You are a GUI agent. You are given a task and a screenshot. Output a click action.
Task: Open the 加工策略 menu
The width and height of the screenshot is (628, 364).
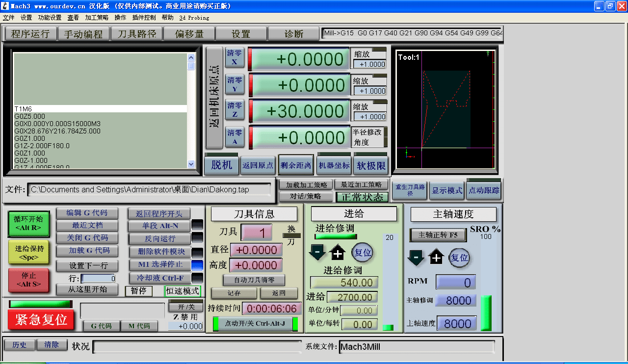point(97,18)
